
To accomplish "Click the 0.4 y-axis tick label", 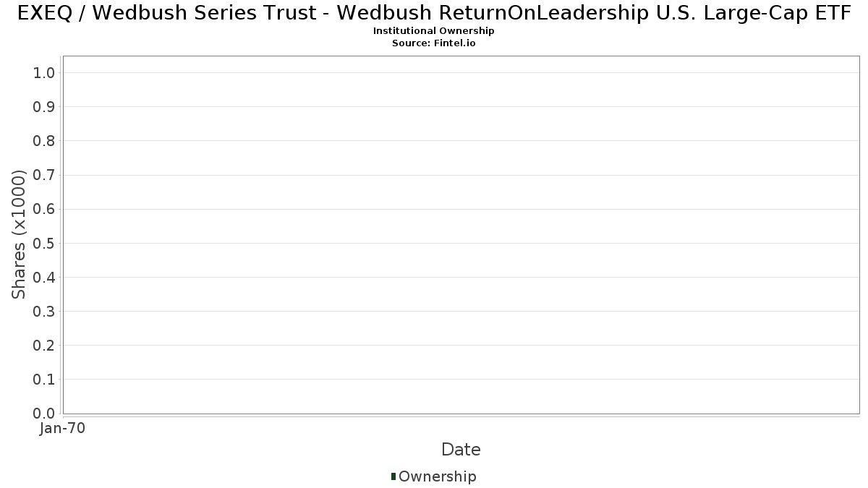I will click(44, 277).
